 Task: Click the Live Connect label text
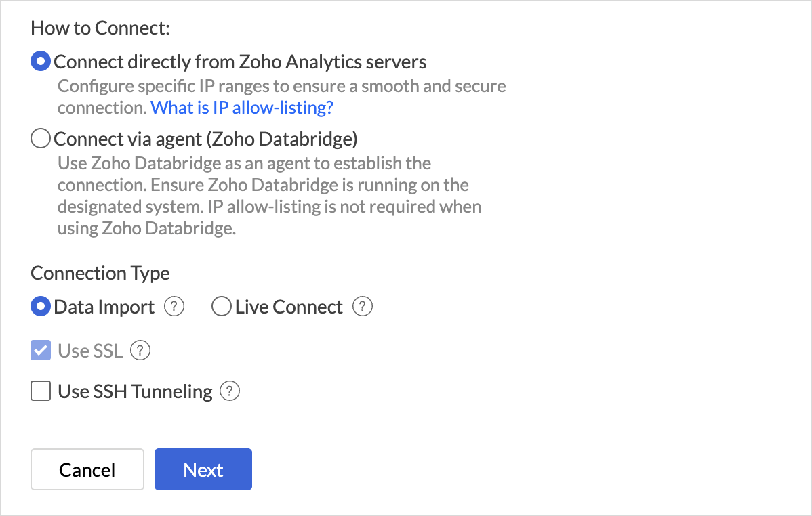click(x=289, y=307)
